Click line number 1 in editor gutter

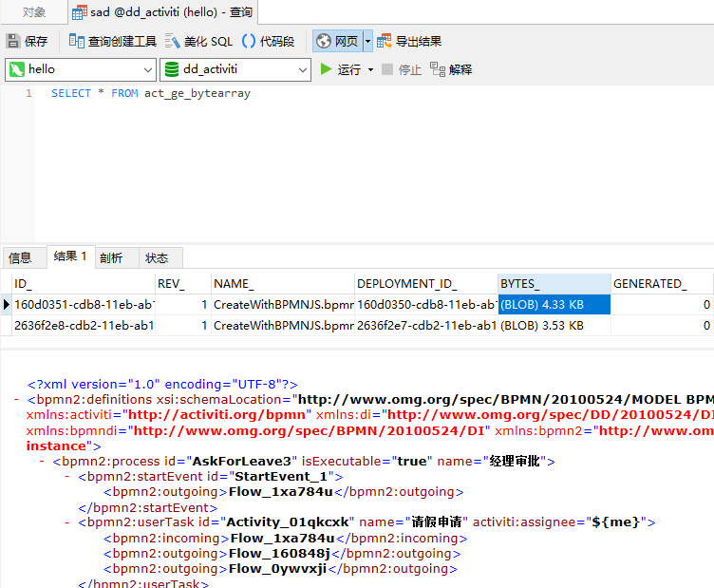click(x=28, y=93)
